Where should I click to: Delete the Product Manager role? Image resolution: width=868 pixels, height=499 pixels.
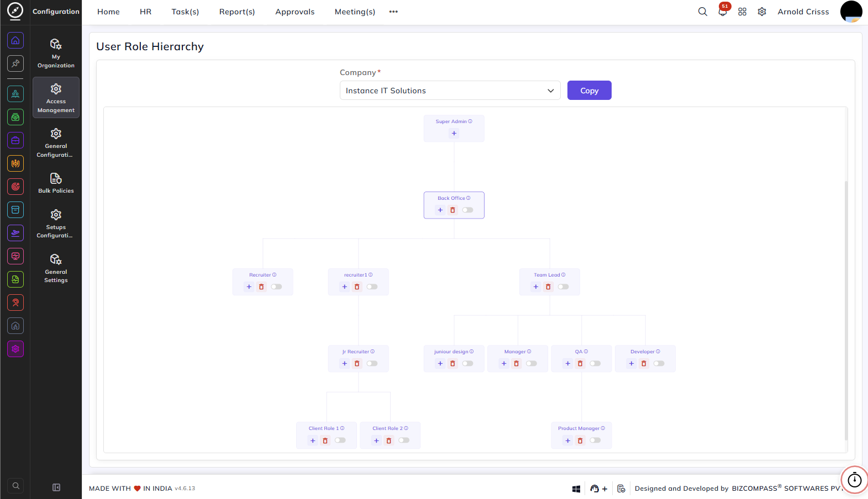coord(580,440)
